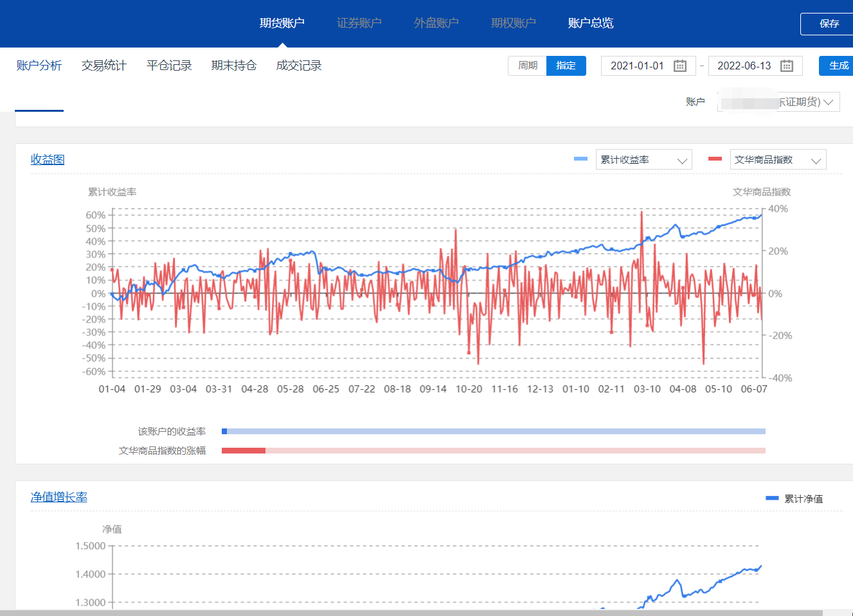Click the 生成 button
The height and width of the screenshot is (616, 853).
(836, 66)
